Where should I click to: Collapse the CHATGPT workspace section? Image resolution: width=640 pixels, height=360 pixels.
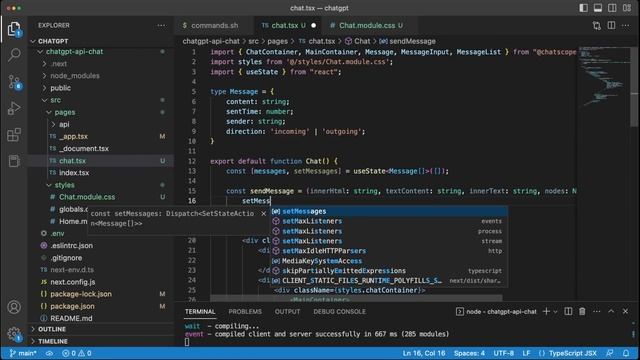pos(53,41)
